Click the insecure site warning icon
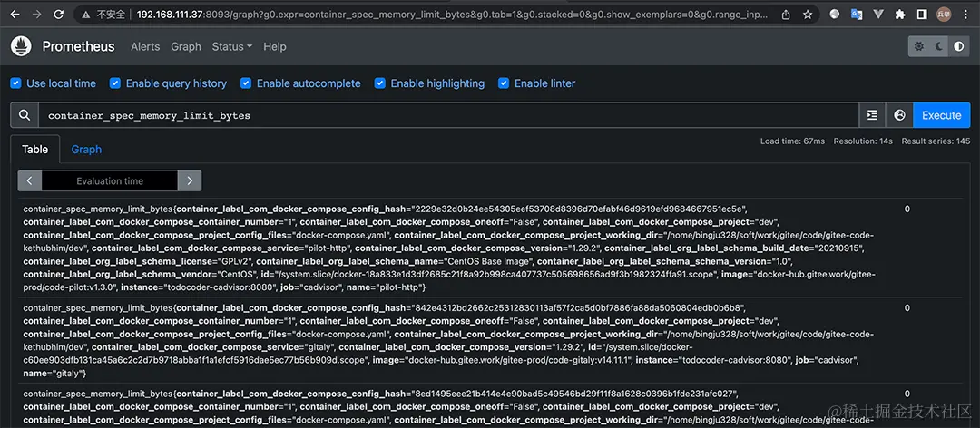The height and width of the screenshot is (428, 980). 85,14
